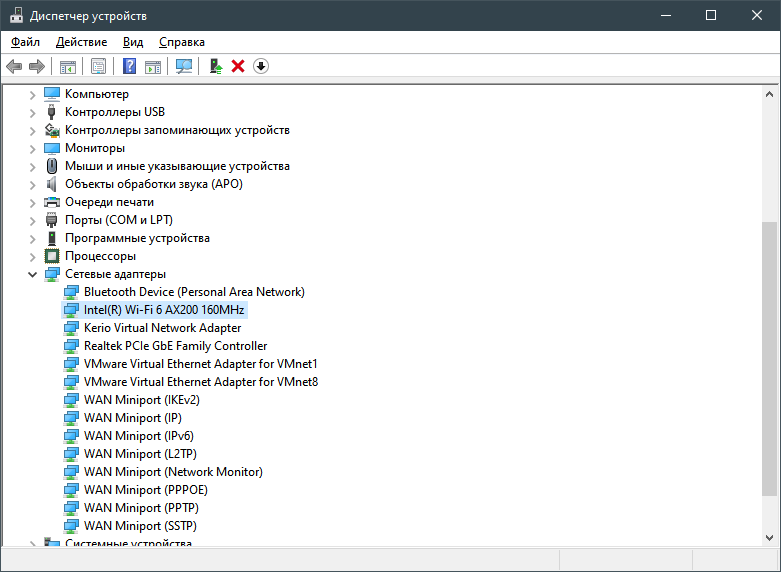The image size is (781, 572).
Task: Expand the Процессоры node
Action: [32, 257]
